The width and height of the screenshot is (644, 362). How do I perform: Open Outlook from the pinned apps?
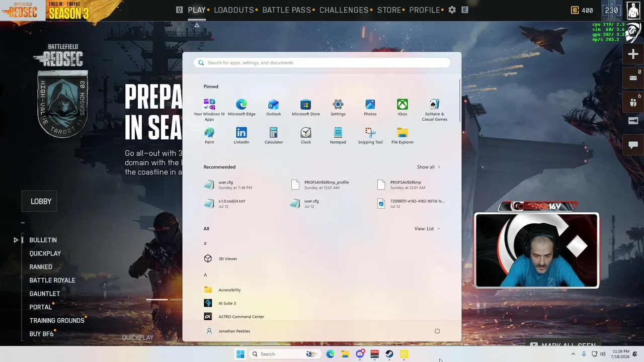[x=274, y=108]
